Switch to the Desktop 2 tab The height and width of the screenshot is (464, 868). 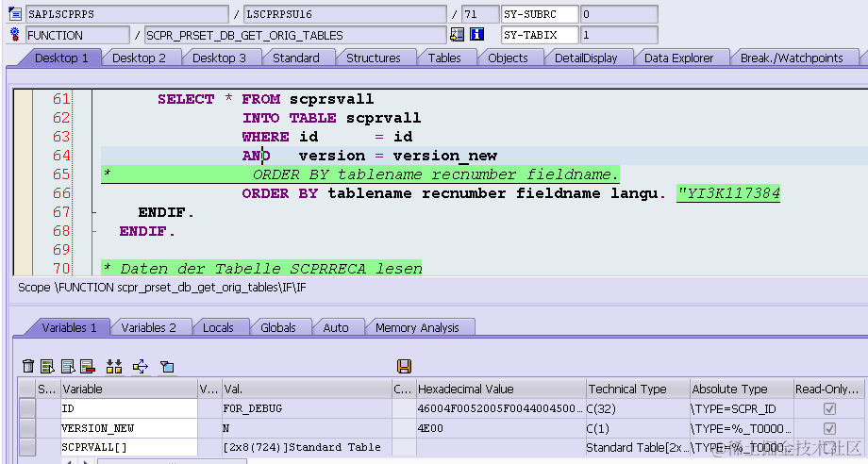(x=139, y=58)
